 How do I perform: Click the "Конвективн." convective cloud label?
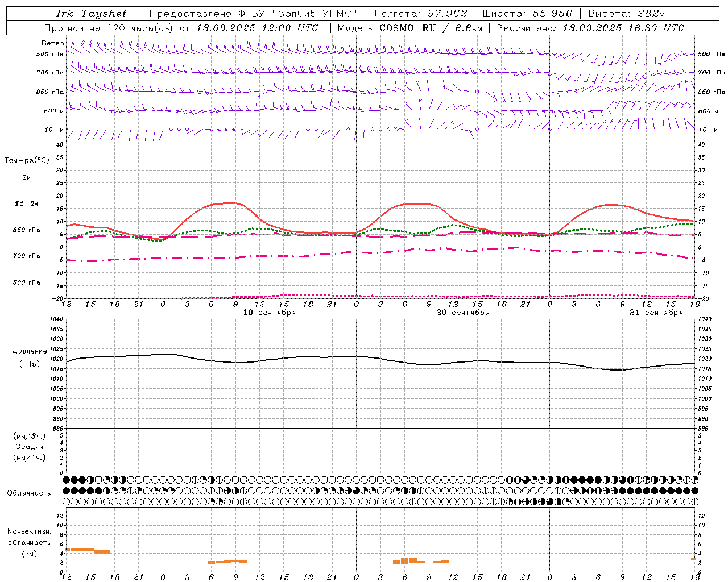click(30, 531)
